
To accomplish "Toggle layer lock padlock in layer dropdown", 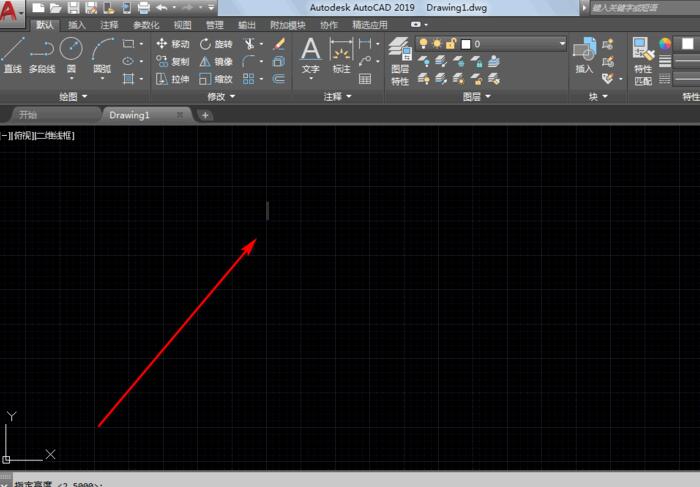I will (x=451, y=43).
